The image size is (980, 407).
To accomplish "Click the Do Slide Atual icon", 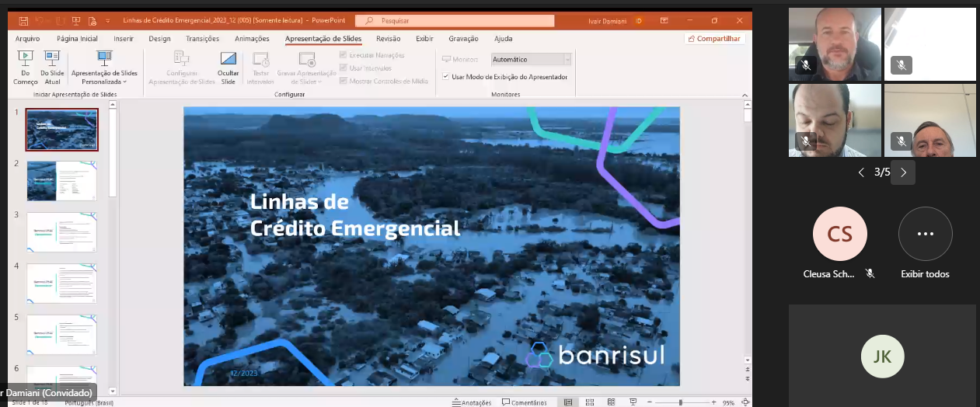I will tap(51, 59).
